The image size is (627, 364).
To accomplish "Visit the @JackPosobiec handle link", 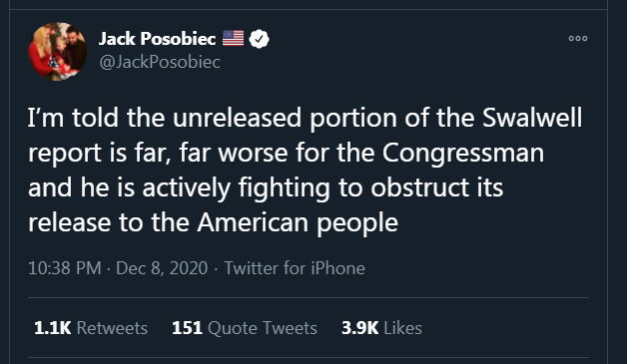I will point(160,62).
